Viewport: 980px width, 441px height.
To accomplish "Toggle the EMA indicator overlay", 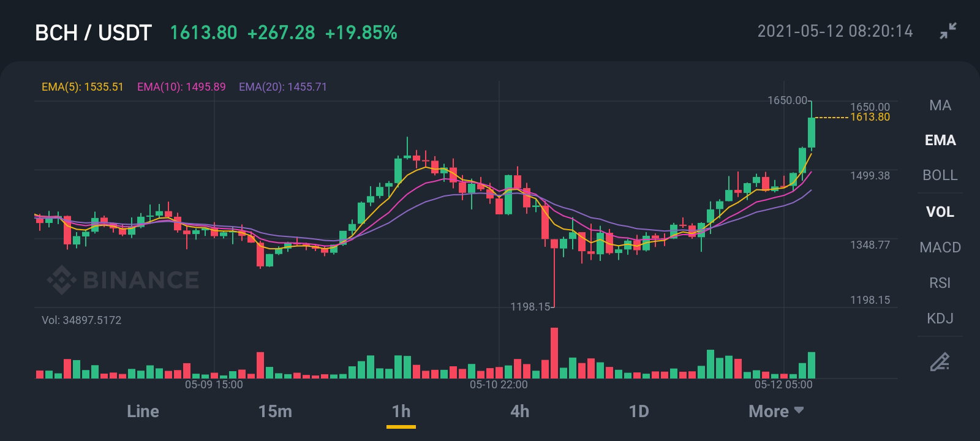I will pos(940,140).
